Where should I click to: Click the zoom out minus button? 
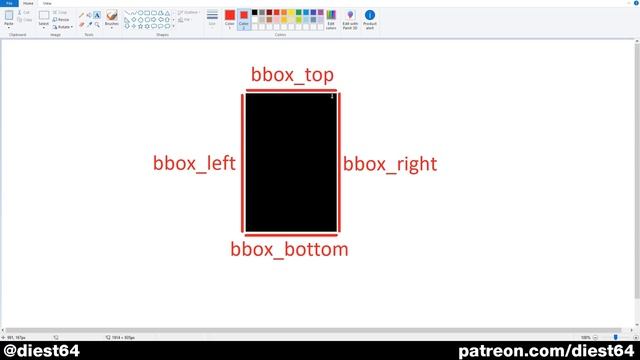pyautogui.click(x=595, y=338)
